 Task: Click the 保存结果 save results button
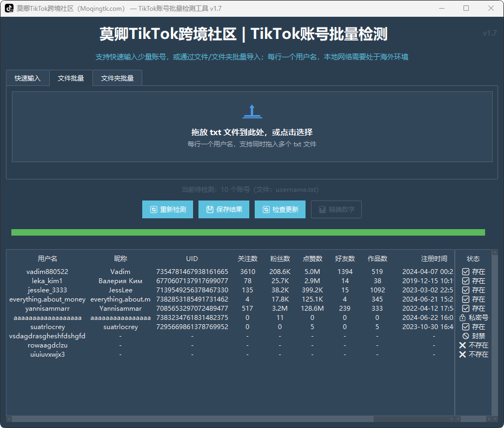point(224,210)
